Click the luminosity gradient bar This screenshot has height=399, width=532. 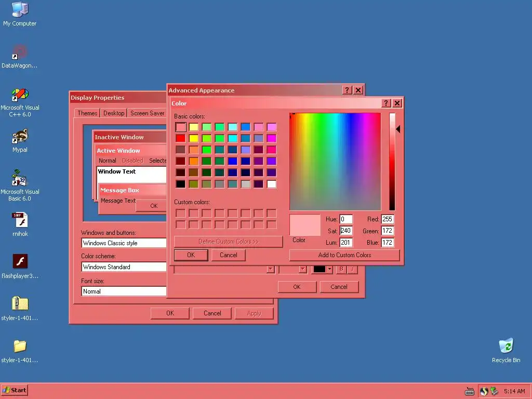pyautogui.click(x=392, y=162)
